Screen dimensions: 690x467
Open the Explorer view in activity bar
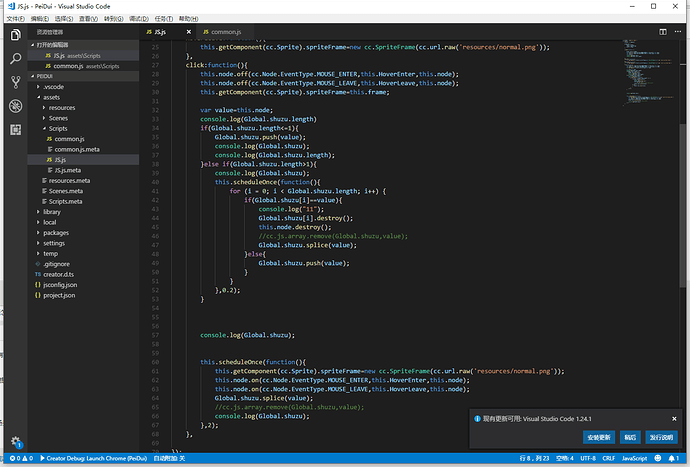[14, 36]
